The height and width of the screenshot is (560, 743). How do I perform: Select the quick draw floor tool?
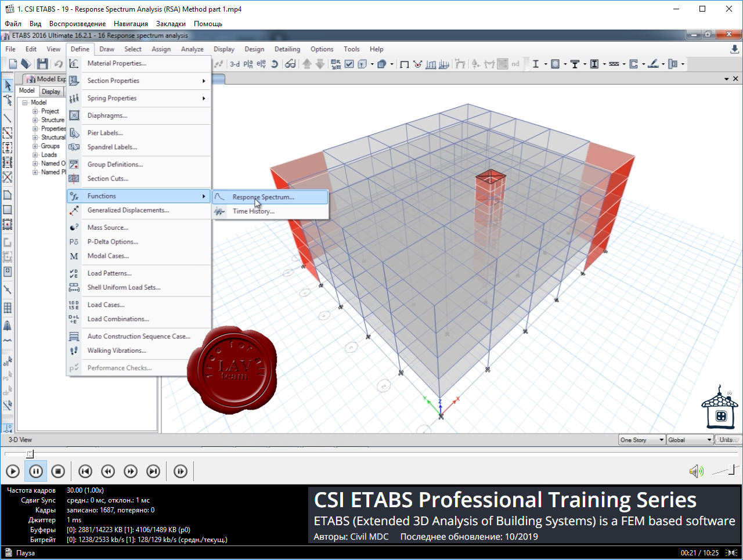8,224
